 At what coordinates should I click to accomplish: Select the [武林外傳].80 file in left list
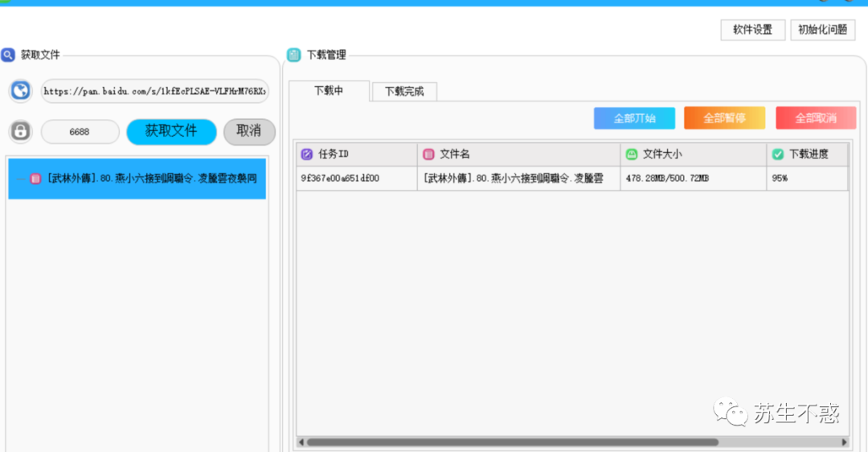[x=137, y=179]
